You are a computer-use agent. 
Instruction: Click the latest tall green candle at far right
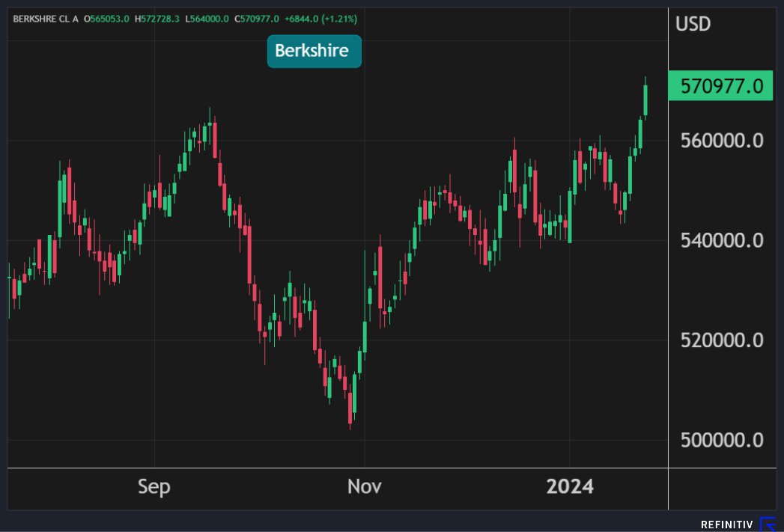(645, 100)
